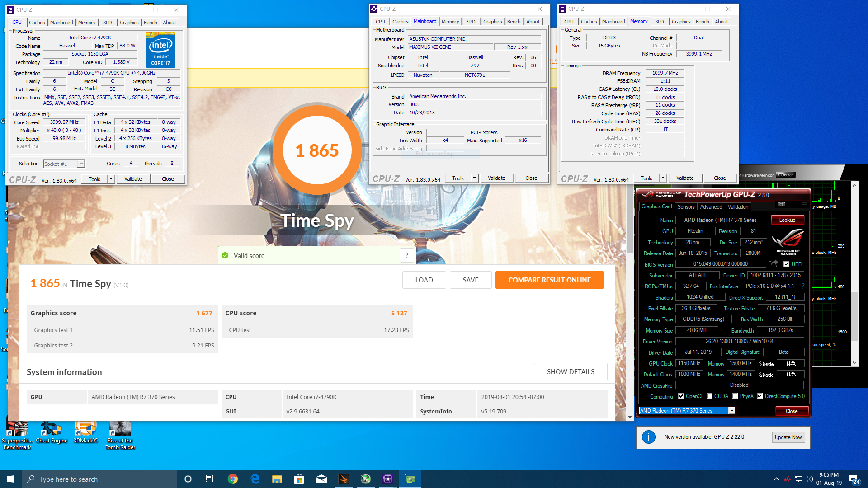Toggle the OpenCL checkbox in GPU-Z
Screen dimensions: 868x488
681,396
